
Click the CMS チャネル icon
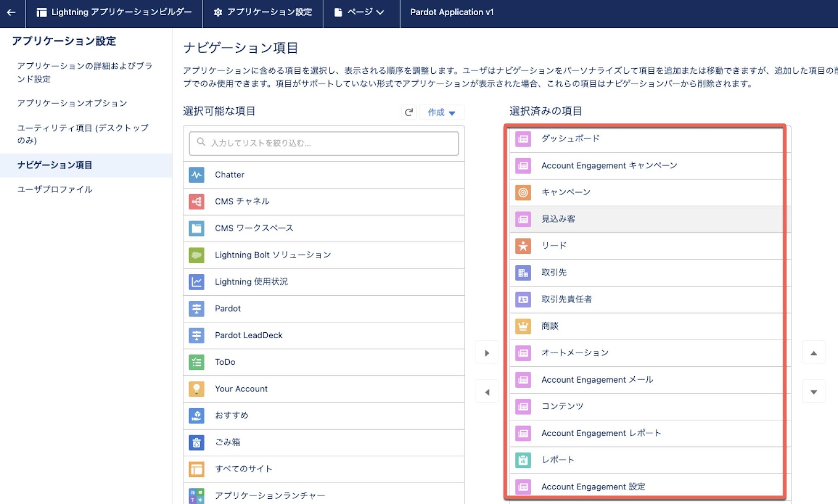pyautogui.click(x=196, y=201)
